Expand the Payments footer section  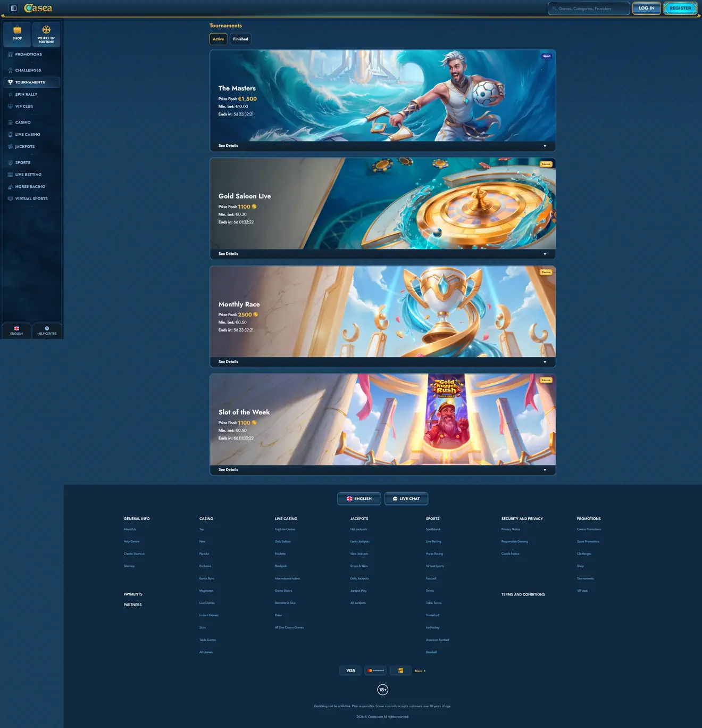click(133, 594)
